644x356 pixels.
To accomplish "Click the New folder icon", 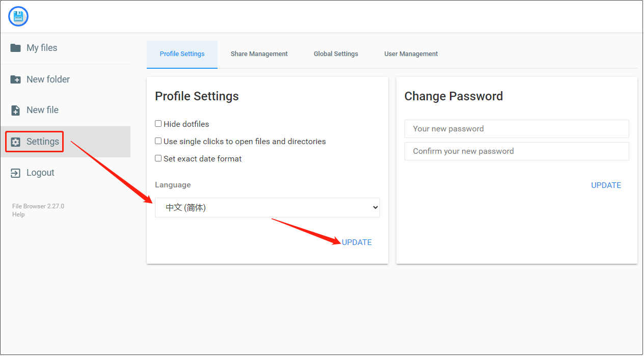I will (16, 79).
